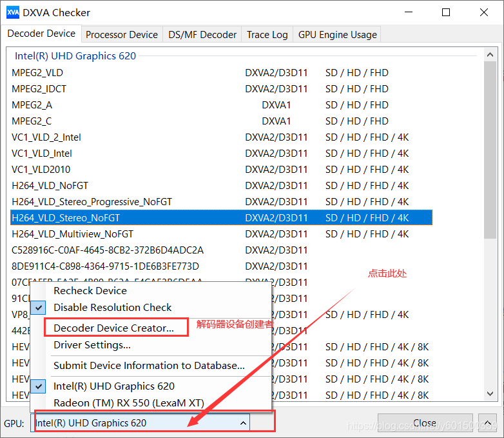Close the DXVA Checker window
The width and height of the screenshot is (504, 438).
tap(484, 12)
